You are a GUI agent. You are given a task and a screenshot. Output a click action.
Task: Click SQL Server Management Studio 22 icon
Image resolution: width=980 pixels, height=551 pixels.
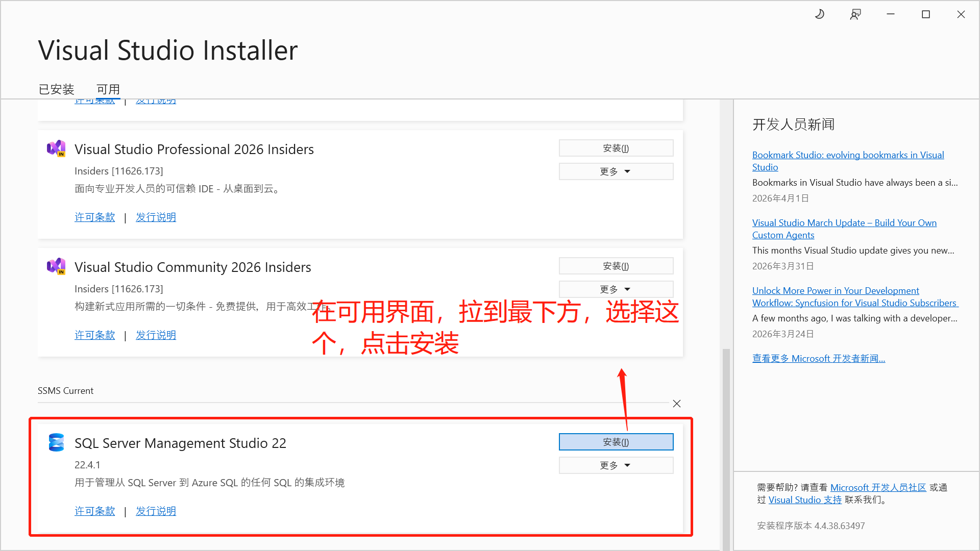[56, 442]
